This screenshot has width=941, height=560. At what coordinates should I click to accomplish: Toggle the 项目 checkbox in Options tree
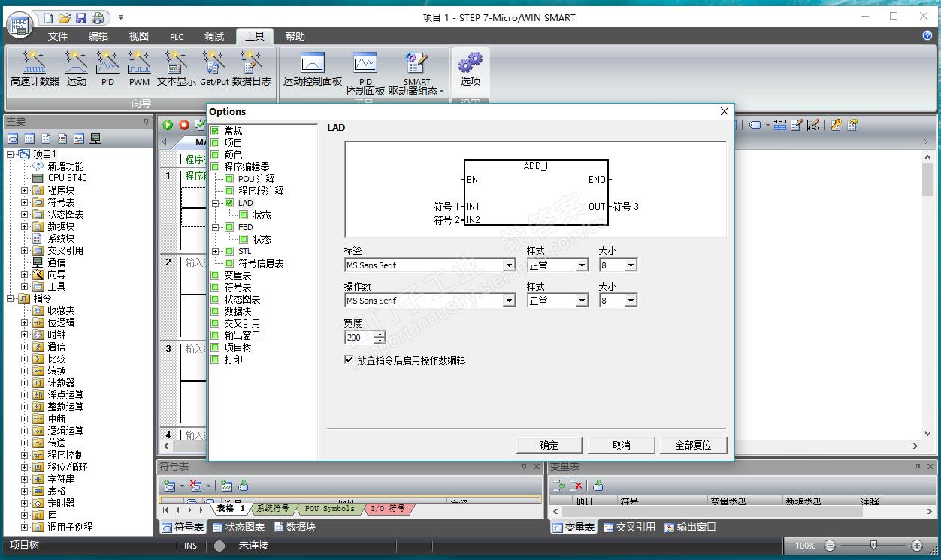(216, 143)
